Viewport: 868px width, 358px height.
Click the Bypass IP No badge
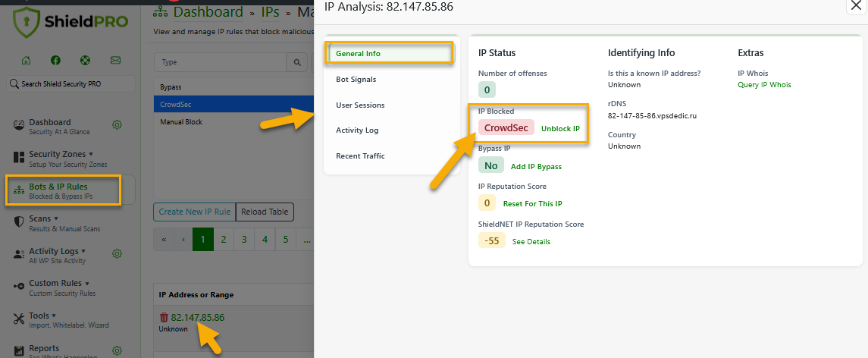pos(491,165)
